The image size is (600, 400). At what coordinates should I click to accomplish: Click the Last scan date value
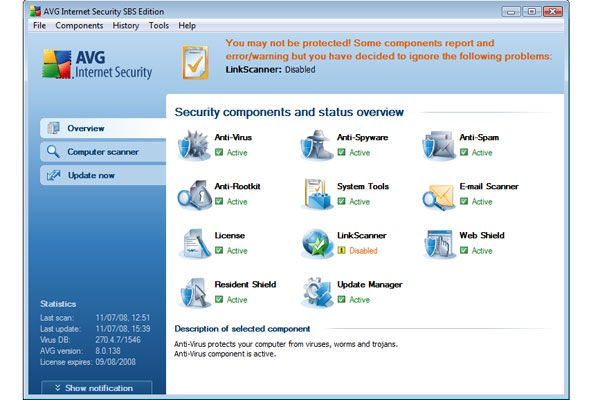(x=123, y=317)
